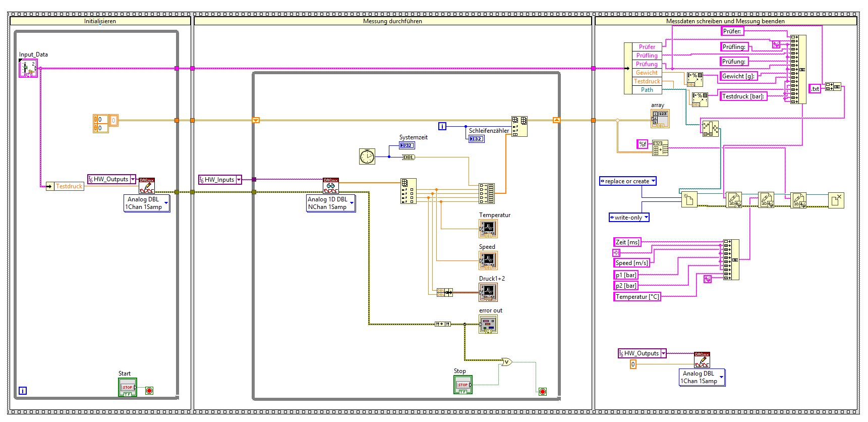Image resolution: width=868 pixels, height=422 pixels.
Task: Click the 'Zeit [ms]' string constant
Action: click(627, 242)
